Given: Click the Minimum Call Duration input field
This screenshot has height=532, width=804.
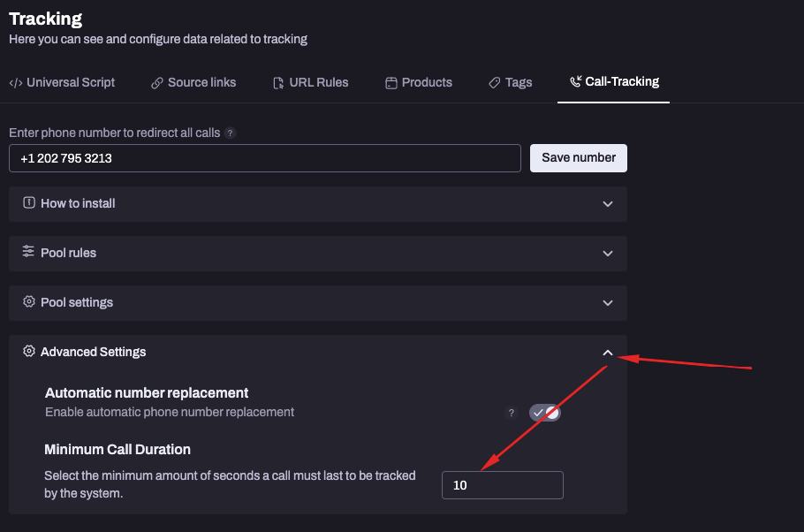Looking at the screenshot, I should (502, 484).
